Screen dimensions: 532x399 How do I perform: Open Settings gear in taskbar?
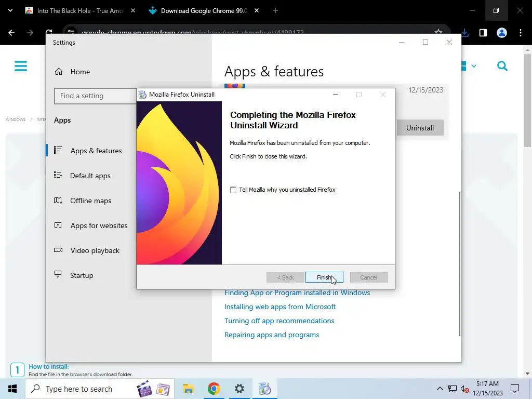tap(239, 389)
